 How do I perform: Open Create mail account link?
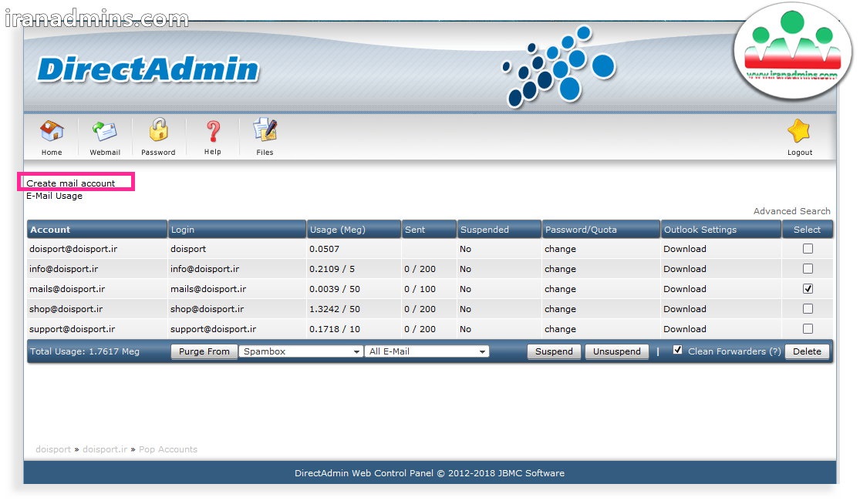(71, 183)
